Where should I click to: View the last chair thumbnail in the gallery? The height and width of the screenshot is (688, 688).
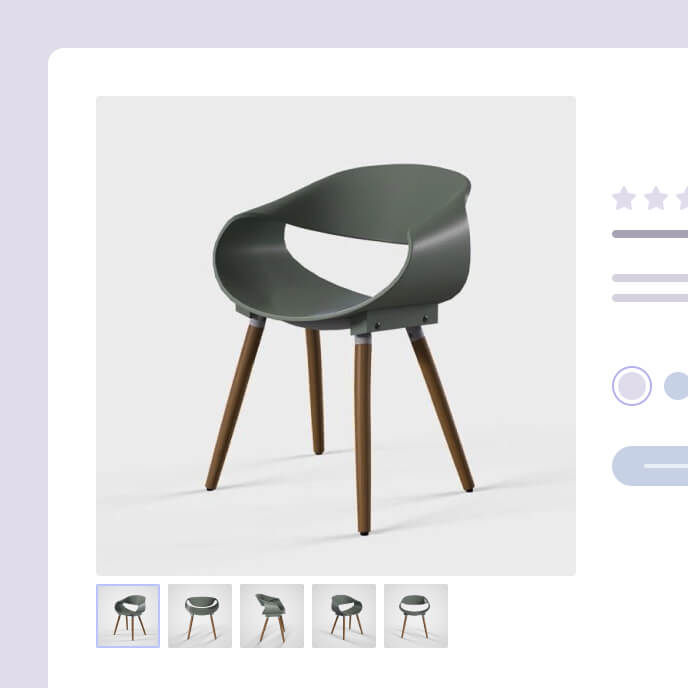(x=416, y=616)
